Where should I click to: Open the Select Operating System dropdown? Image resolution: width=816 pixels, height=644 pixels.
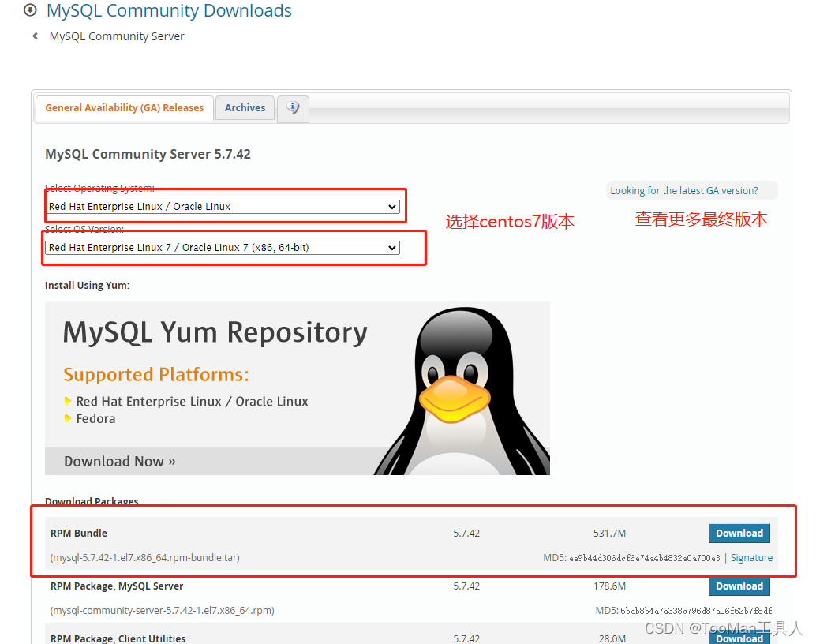[223, 207]
